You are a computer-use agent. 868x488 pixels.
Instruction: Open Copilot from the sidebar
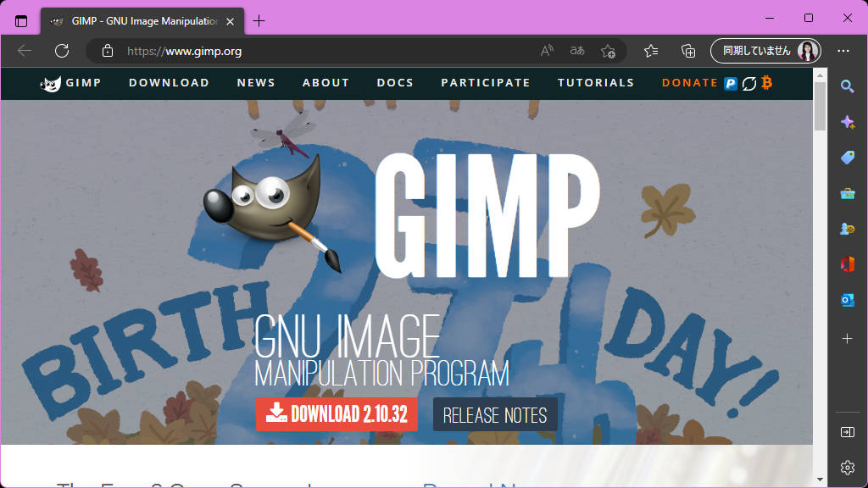[847, 121]
